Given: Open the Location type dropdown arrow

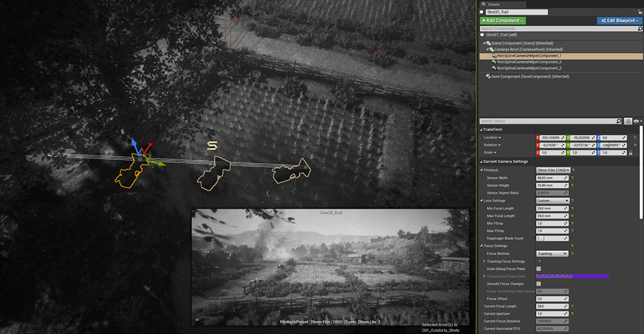Looking at the screenshot, I should click(499, 138).
